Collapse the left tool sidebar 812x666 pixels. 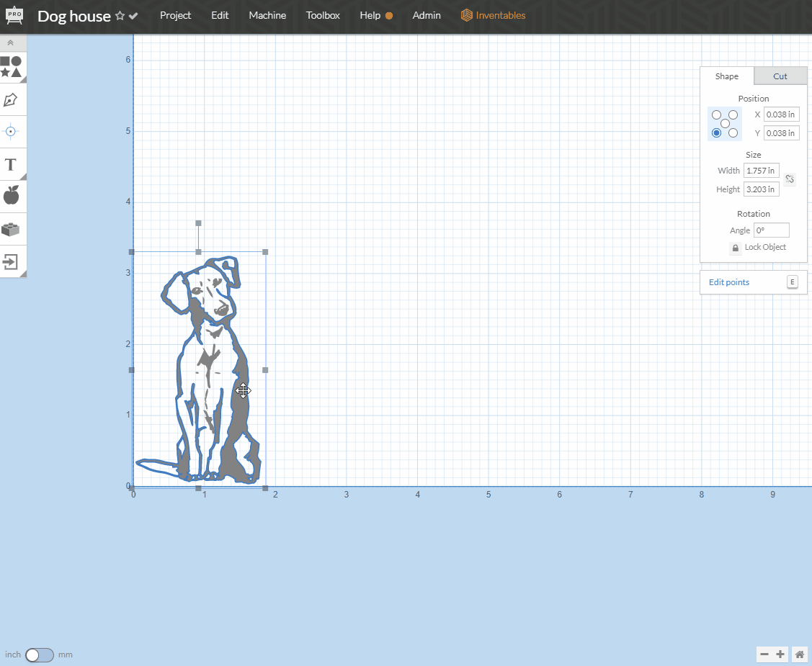[11, 43]
